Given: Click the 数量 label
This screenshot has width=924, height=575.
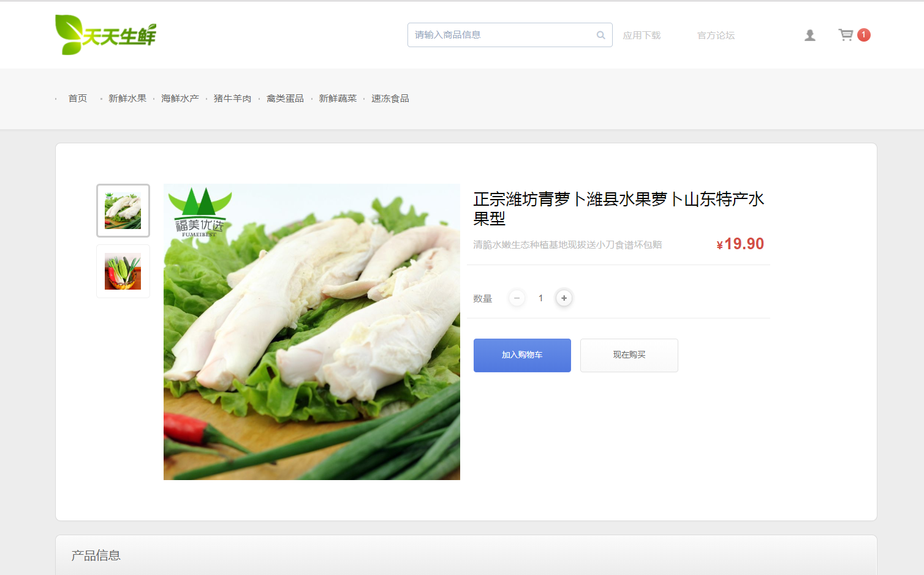Looking at the screenshot, I should 483,299.
